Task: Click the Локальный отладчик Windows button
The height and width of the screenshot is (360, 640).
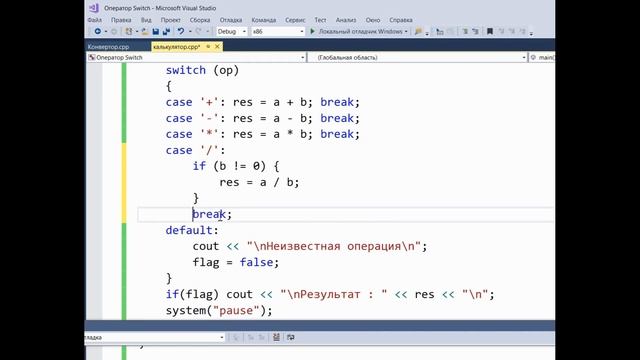Action: [x=360, y=31]
